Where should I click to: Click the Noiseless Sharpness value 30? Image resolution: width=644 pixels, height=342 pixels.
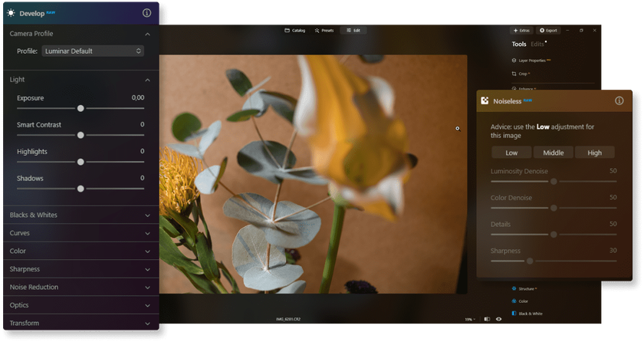[613, 251]
